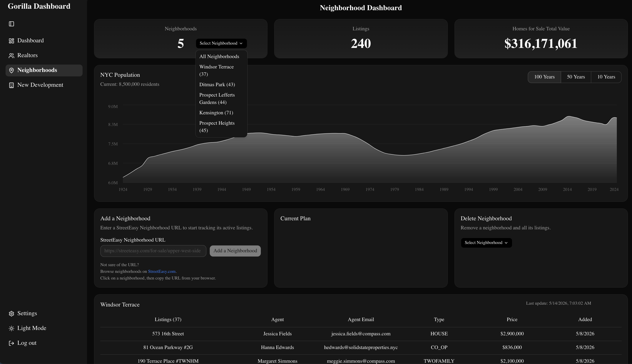Click the Add a Neighborhood button
Image resolution: width=632 pixels, height=364 pixels.
coord(235,251)
